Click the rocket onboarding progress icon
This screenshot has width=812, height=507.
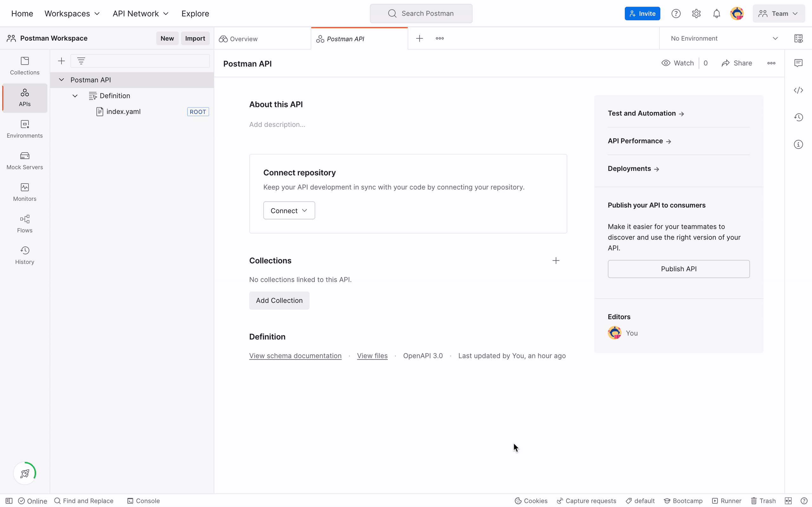pyautogui.click(x=24, y=473)
